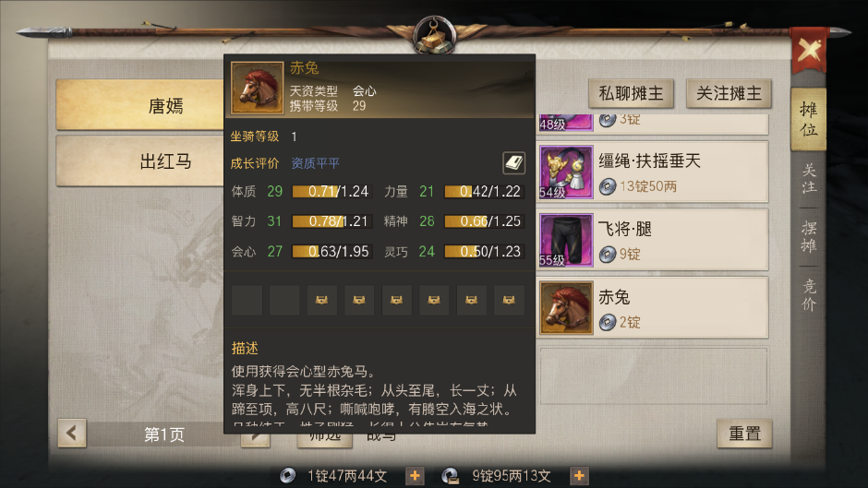868x488 pixels.
Task: Click the 重置 button
Action: (x=744, y=434)
